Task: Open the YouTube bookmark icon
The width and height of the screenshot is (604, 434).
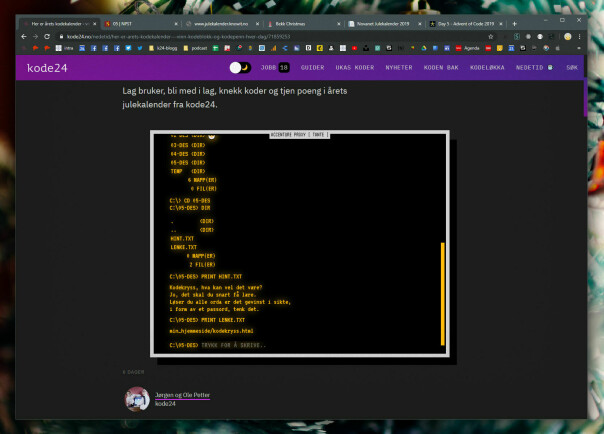Action: coord(354,48)
